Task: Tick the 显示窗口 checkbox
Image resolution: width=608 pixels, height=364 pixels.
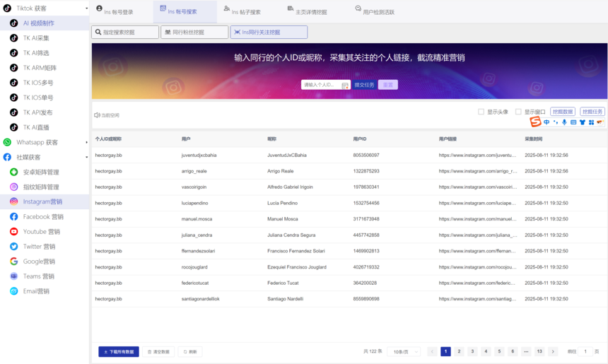Action: tap(518, 112)
